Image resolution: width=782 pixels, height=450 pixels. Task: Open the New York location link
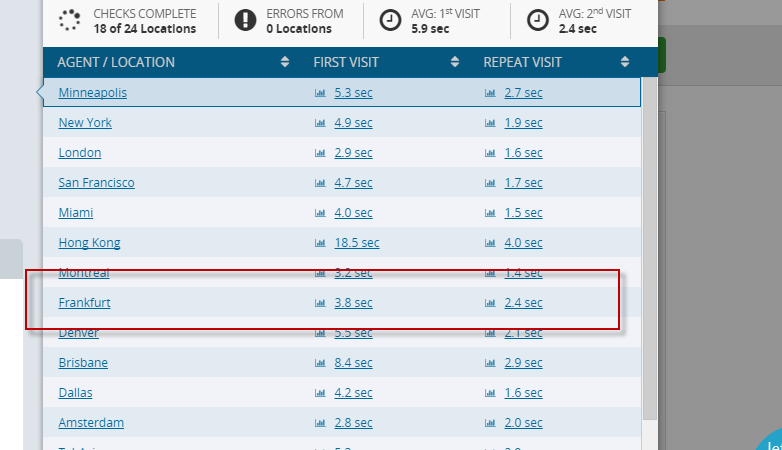click(85, 123)
